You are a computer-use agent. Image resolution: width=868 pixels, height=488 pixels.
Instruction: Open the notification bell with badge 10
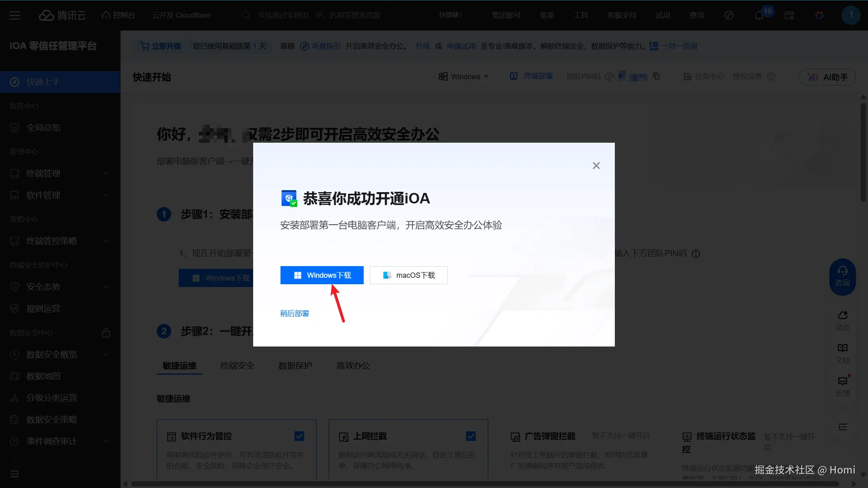(759, 15)
